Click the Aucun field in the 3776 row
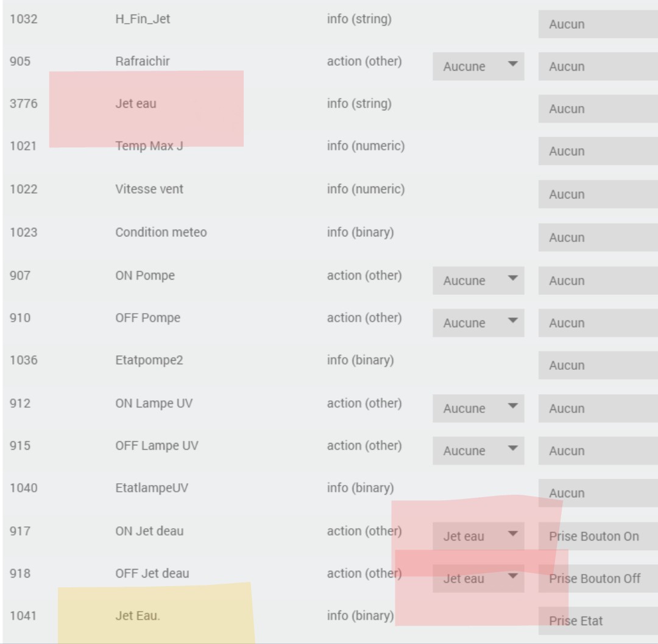 [597, 109]
